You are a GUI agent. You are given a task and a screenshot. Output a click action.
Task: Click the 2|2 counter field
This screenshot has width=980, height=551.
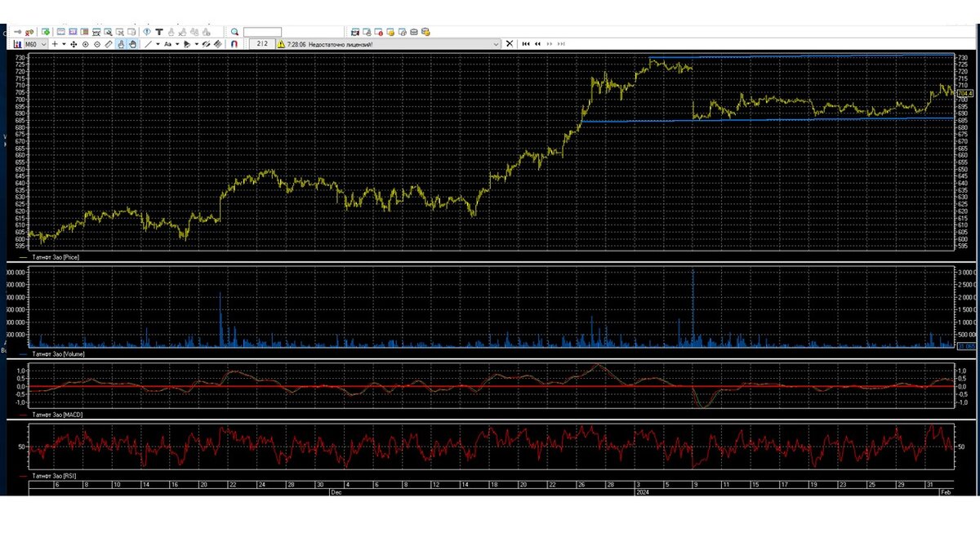tap(262, 43)
